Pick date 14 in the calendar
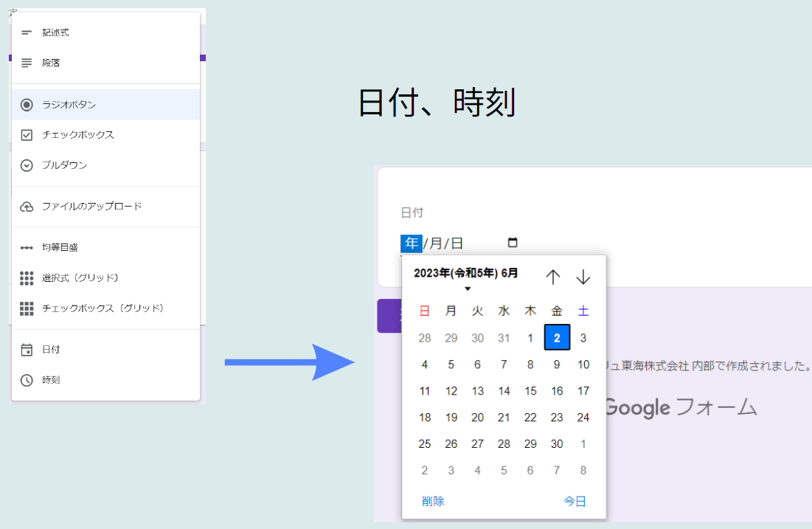The height and width of the screenshot is (529, 812). pos(504,390)
